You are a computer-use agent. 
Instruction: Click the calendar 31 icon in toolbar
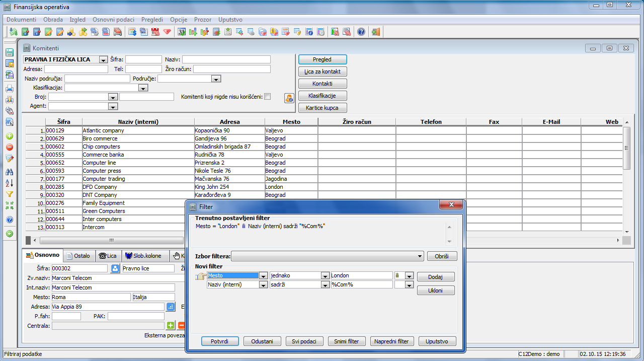182,32
